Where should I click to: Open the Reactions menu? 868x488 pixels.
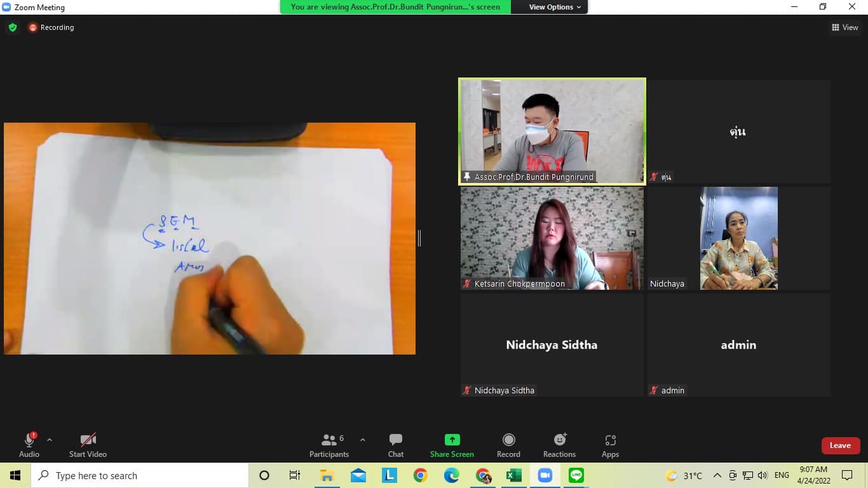pyautogui.click(x=559, y=445)
